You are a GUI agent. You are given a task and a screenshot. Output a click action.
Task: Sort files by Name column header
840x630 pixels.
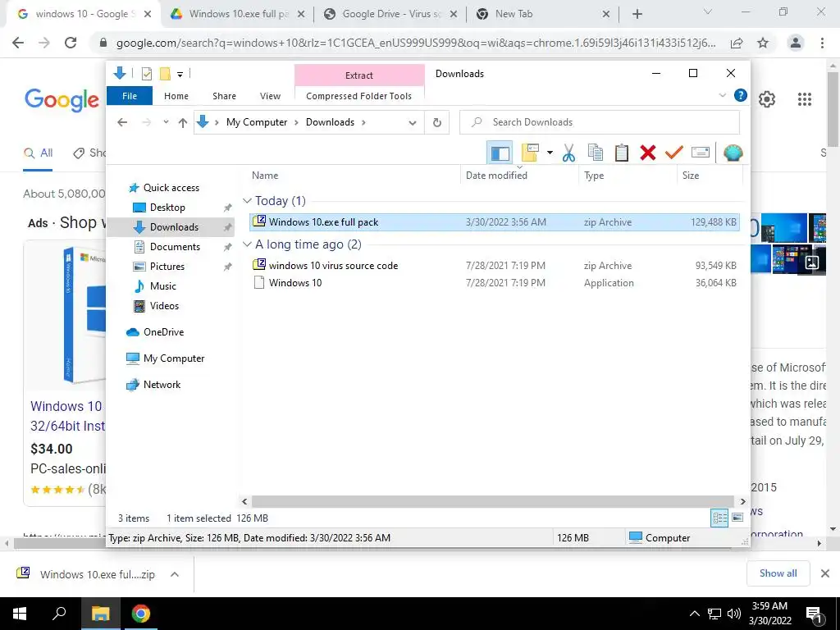tap(265, 176)
